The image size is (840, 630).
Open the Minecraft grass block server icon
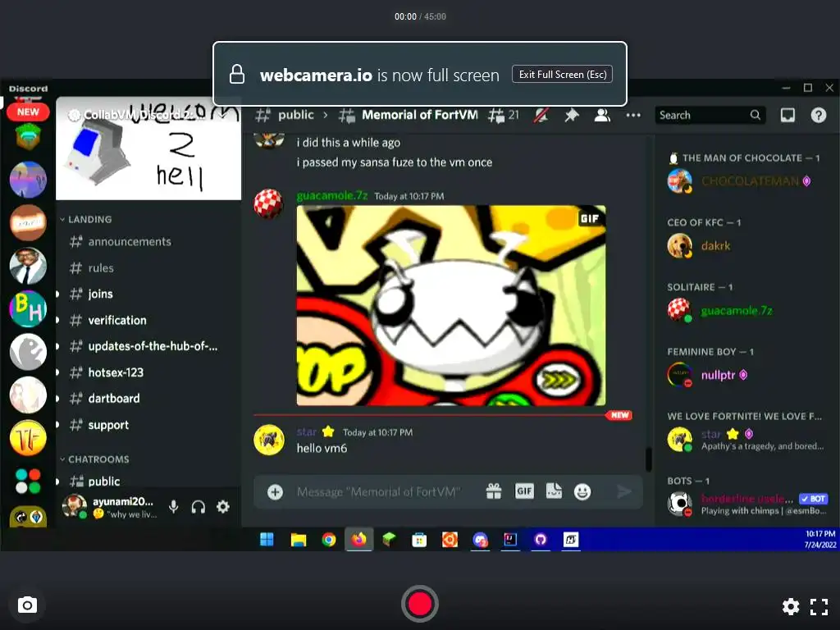coord(28,137)
